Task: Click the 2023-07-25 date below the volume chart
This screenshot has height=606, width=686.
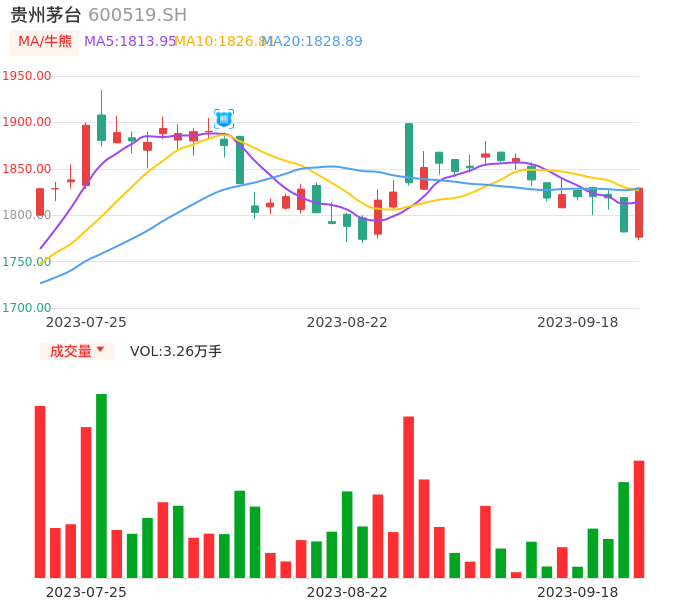Action: pyautogui.click(x=86, y=592)
